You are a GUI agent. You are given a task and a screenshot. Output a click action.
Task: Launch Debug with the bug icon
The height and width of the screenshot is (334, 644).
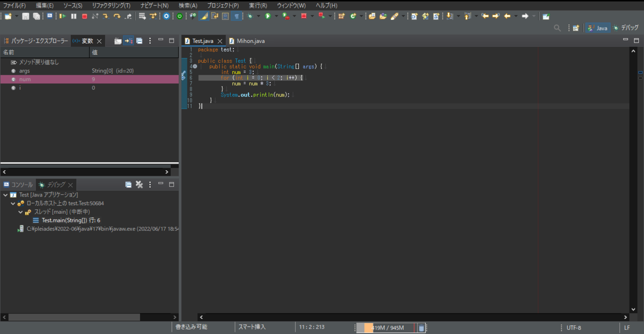[250, 16]
